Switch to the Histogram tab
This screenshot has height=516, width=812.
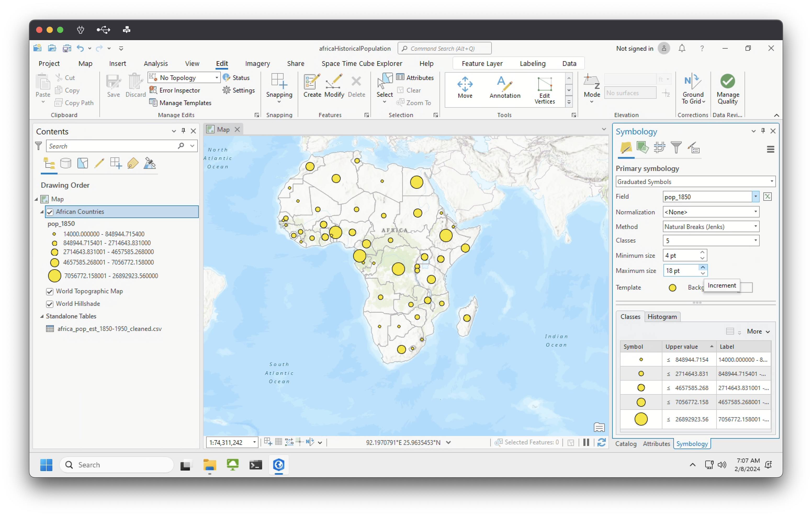[x=662, y=317]
